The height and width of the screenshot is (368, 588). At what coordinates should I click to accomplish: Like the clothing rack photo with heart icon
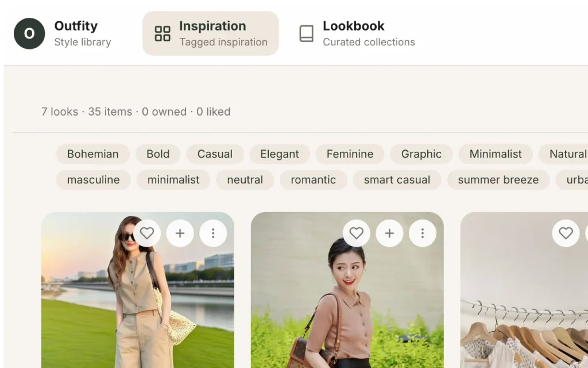[566, 233]
